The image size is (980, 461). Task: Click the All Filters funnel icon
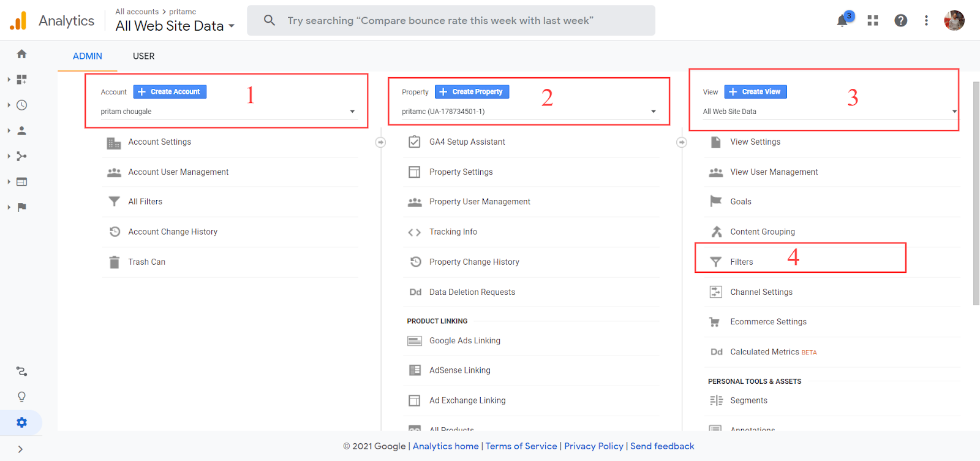pyautogui.click(x=114, y=202)
